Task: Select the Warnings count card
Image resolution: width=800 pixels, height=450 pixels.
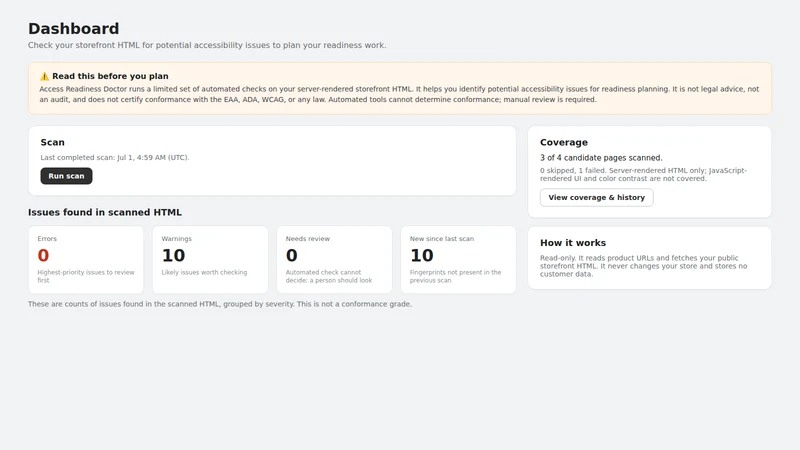Action: (210, 260)
